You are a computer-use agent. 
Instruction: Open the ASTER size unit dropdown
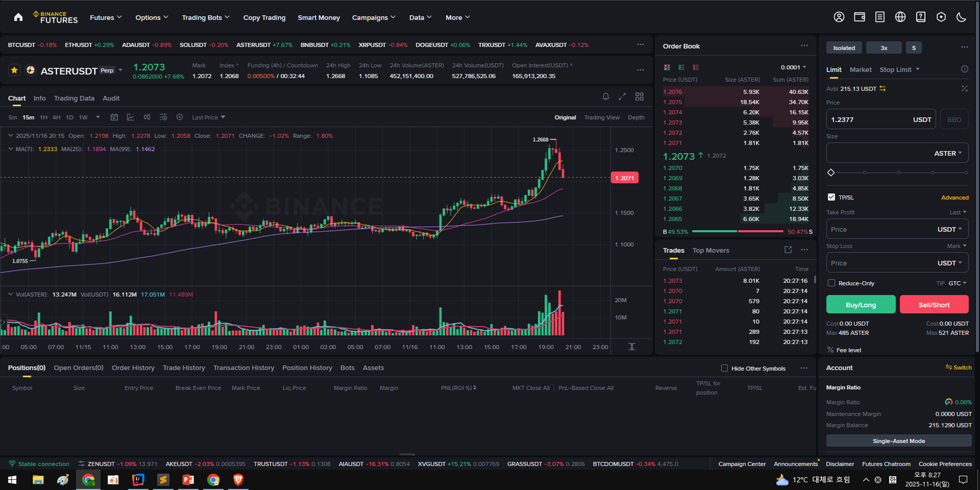pos(948,153)
